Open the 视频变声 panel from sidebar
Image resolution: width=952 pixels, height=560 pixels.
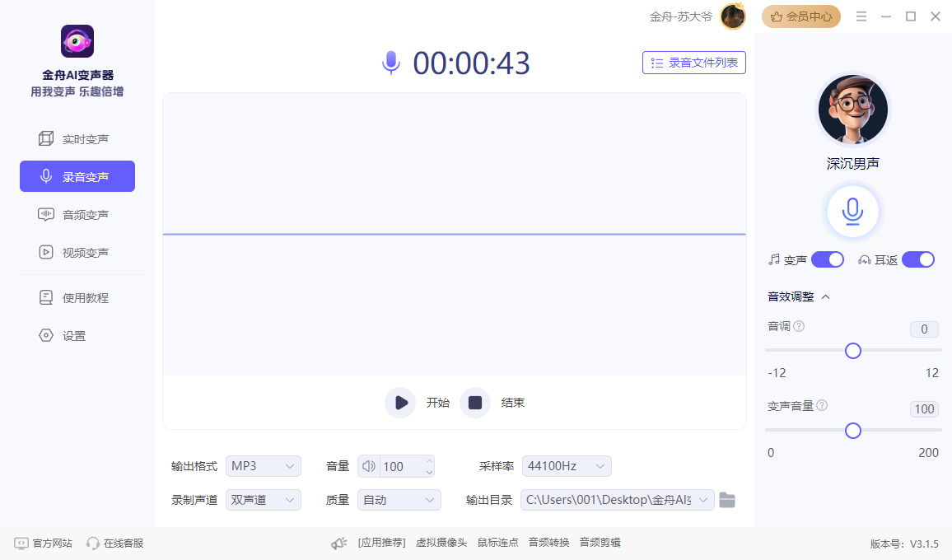click(77, 252)
